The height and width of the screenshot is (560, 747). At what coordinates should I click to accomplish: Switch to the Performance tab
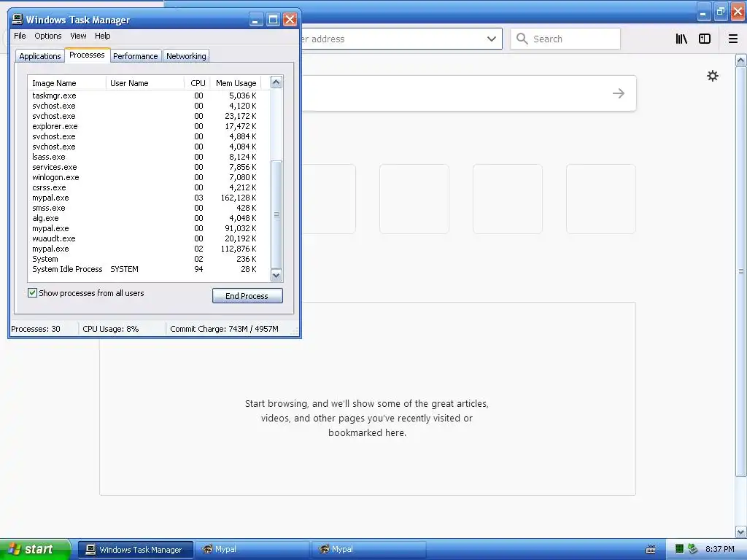point(135,56)
